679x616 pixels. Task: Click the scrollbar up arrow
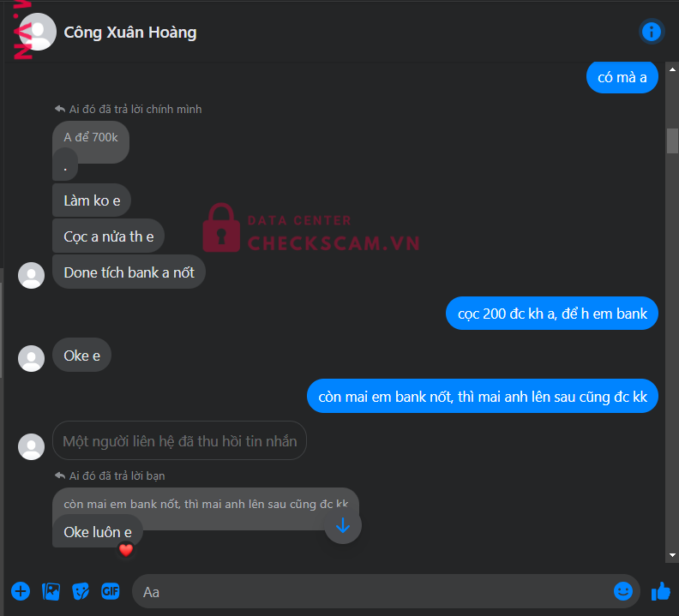(672, 69)
